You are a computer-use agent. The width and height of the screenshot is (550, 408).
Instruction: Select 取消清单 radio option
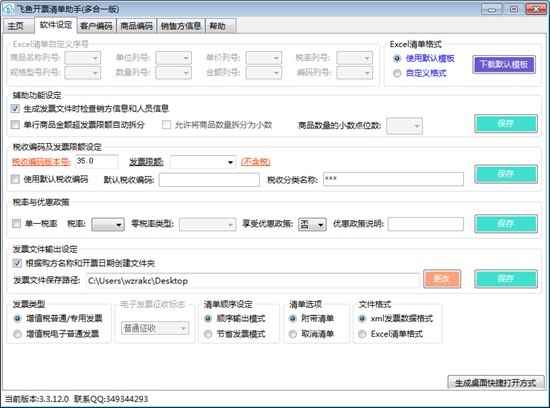[x=311, y=334]
